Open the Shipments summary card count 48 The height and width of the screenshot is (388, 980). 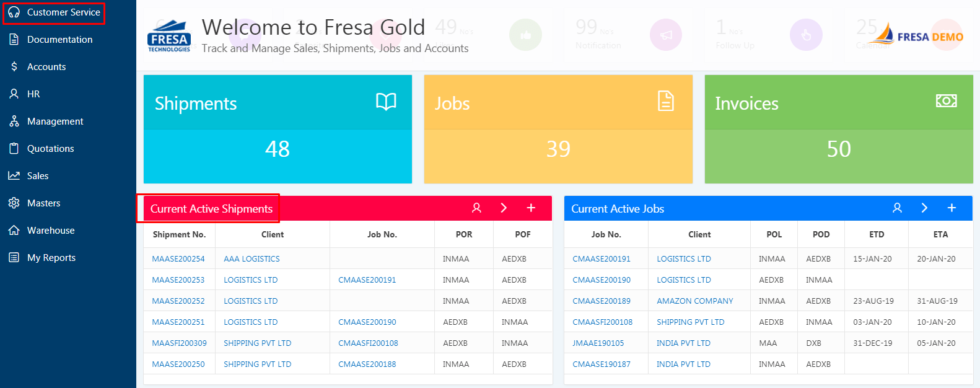click(278, 149)
